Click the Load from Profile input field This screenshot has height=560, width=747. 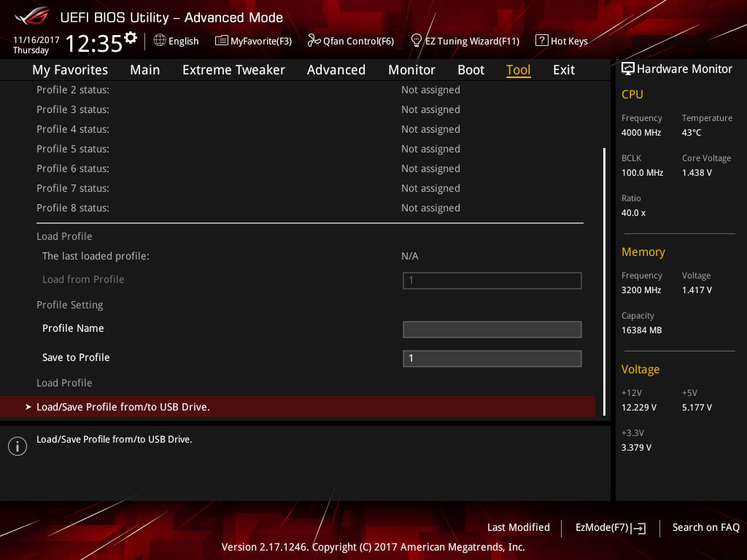coord(492,281)
